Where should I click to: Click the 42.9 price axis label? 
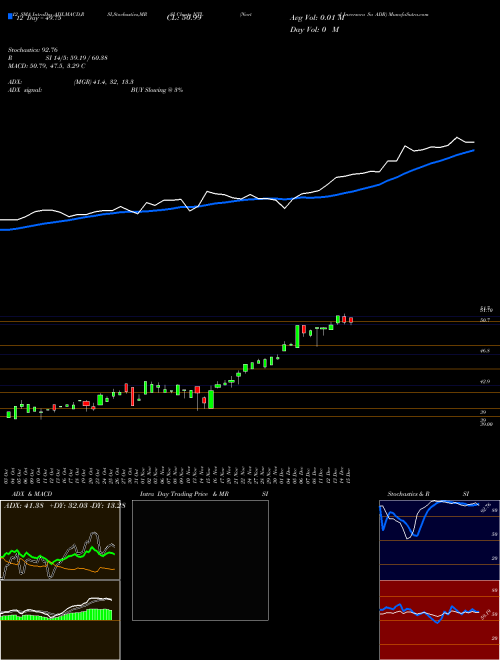coord(485,381)
